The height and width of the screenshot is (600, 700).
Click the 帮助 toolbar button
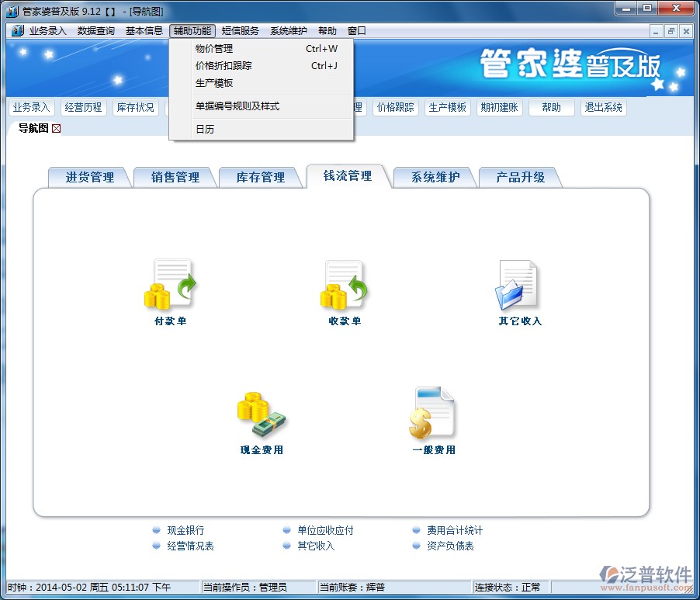coord(551,108)
